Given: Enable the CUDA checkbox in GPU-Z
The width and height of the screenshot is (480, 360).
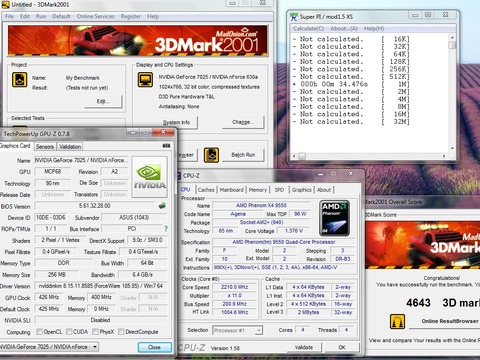Looking at the screenshot, I should [69, 331].
